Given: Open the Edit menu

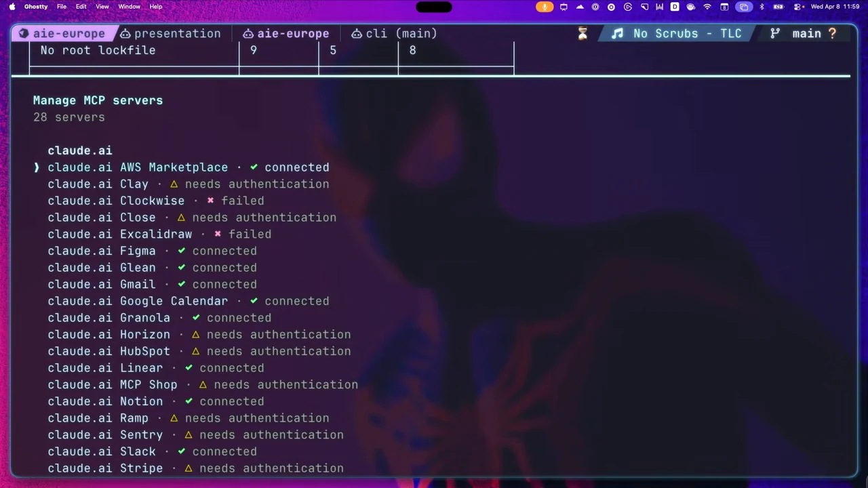Looking at the screenshot, I should pos(81,7).
